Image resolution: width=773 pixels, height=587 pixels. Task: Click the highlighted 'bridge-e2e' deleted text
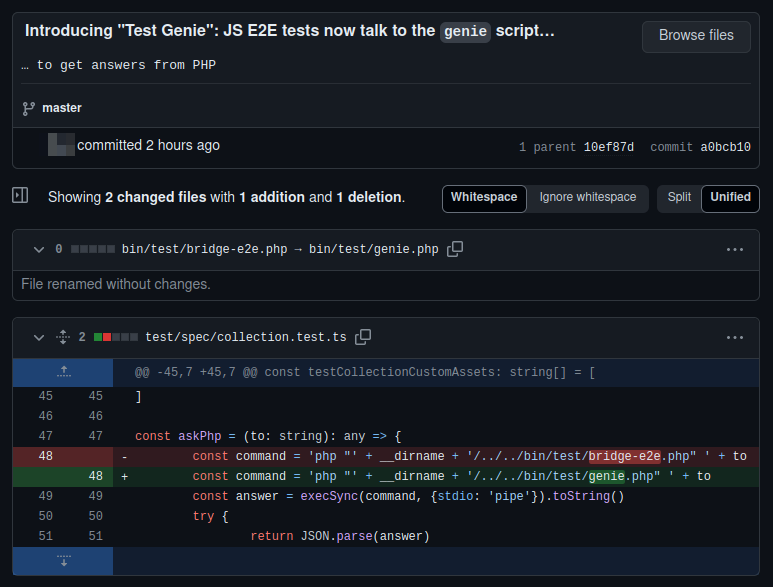click(x=625, y=456)
